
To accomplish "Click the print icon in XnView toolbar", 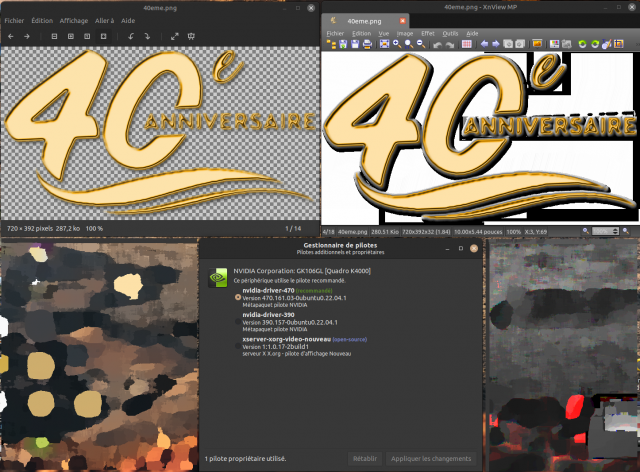I will (x=367, y=44).
